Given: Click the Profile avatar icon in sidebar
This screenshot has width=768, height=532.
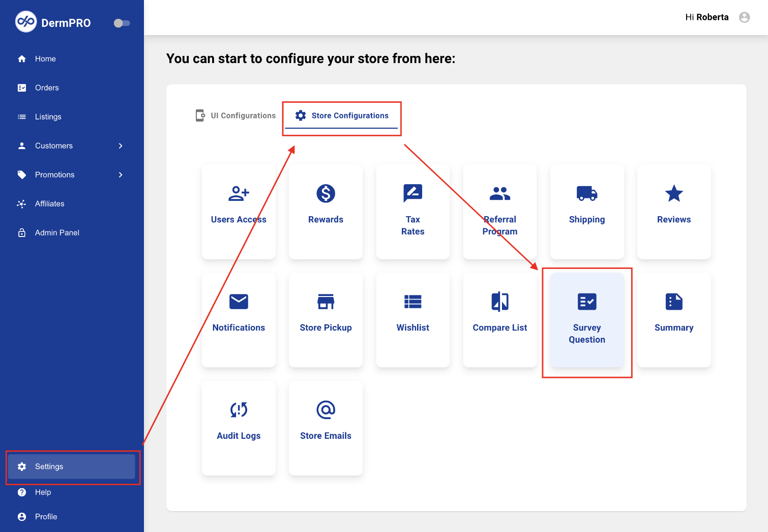Looking at the screenshot, I should (x=22, y=517).
